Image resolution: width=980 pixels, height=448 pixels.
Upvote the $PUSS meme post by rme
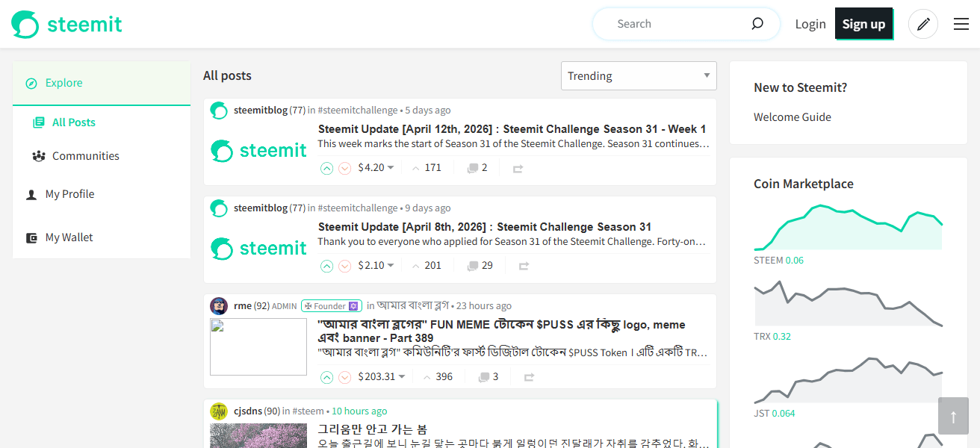[x=326, y=377]
